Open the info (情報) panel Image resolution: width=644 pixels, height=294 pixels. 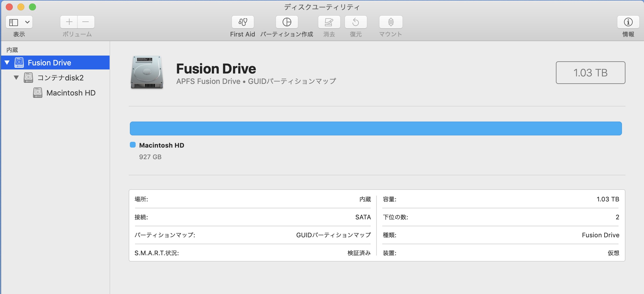(x=628, y=22)
